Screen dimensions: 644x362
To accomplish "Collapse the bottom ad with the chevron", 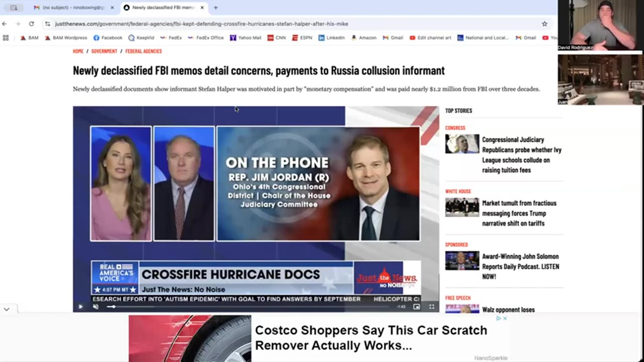I will point(7,309).
